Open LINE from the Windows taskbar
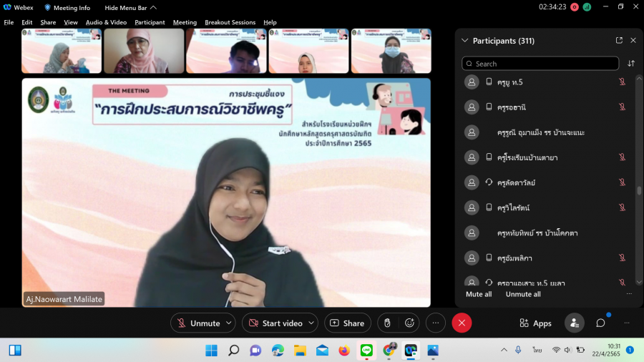Image resolution: width=644 pixels, height=362 pixels. point(366,351)
